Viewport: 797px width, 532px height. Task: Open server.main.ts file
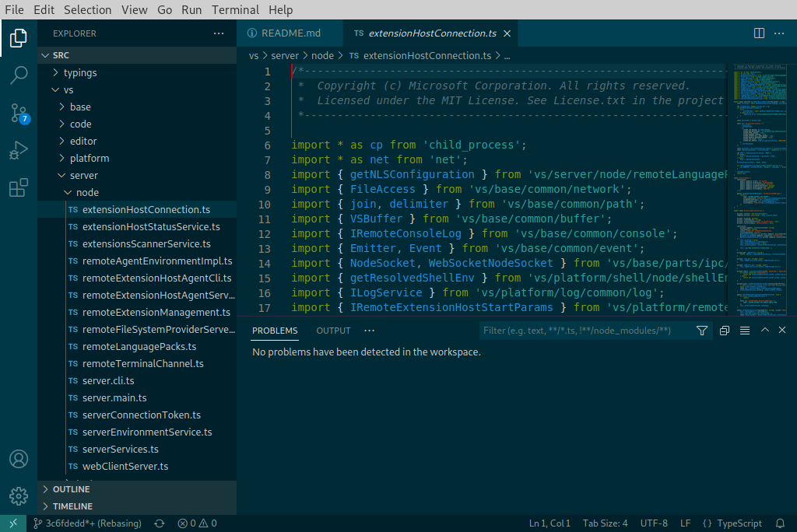(x=137, y=398)
